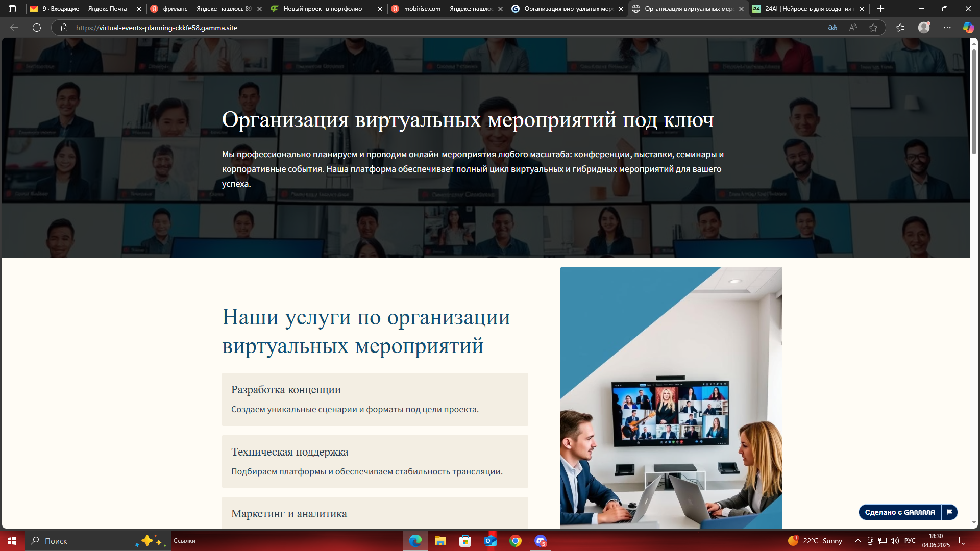The height and width of the screenshot is (551, 980).
Task: Open Copilot in the browser toolbar
Action: pos(968,28)
